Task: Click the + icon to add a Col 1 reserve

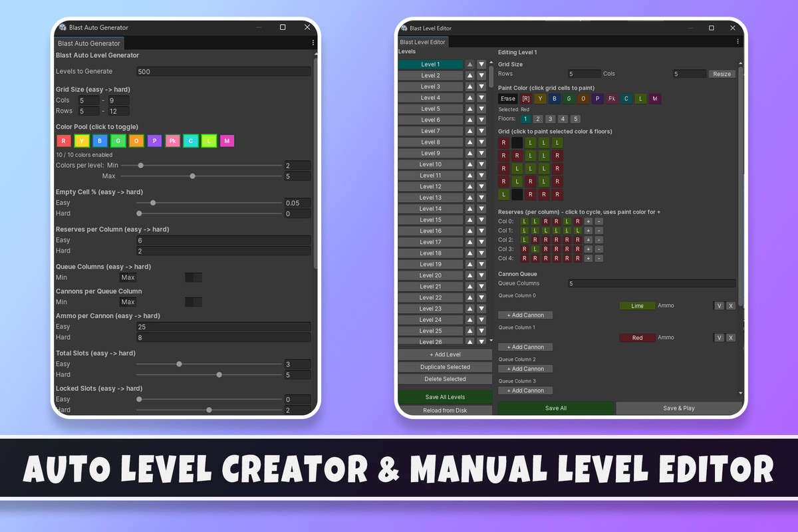Action: (589, 231)
